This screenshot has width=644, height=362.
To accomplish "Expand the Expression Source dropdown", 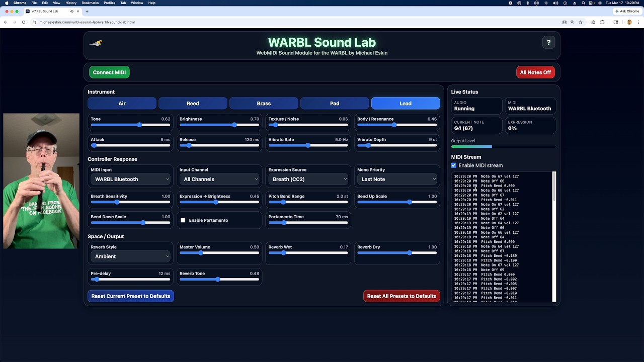I will [308, 179].
